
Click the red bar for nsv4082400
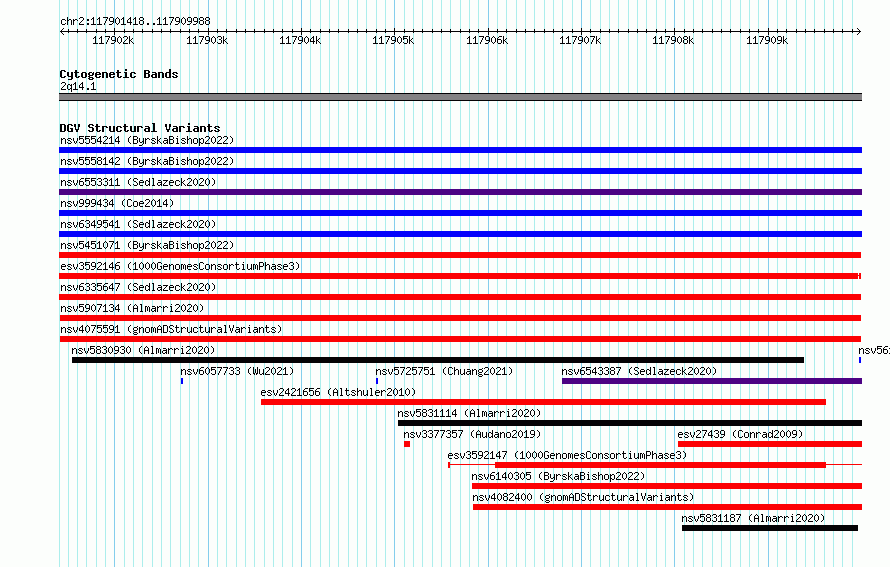[668, 507]
